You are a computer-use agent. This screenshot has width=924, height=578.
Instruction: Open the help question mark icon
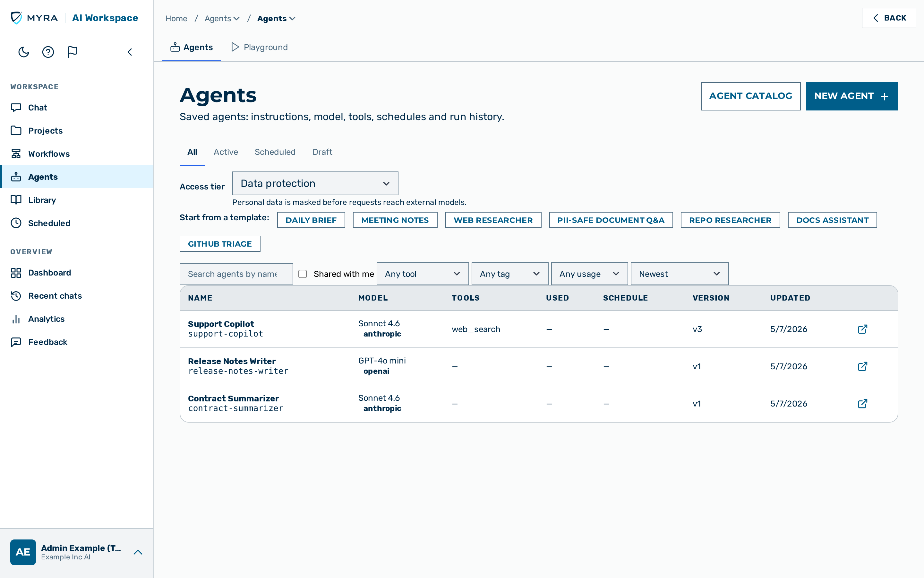(x=48, y=52)
